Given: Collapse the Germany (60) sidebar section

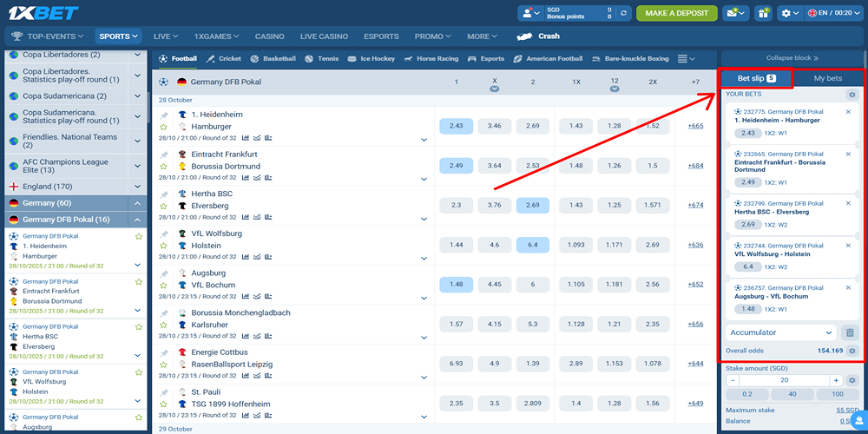Looking at the screenshot, I should tap(138, 203).
